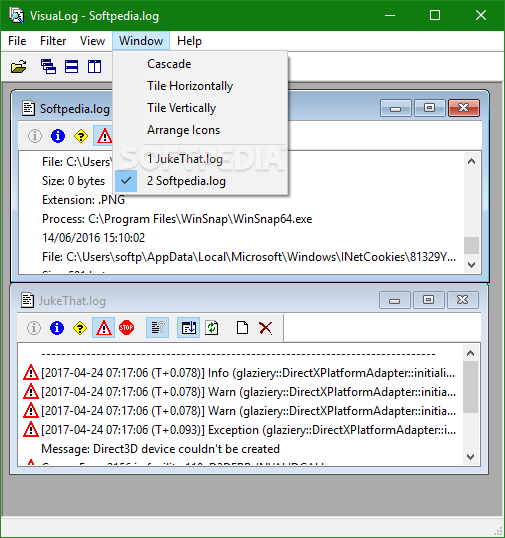Click the JukeThat.log window title text
Image resolution: width=505 pixels, height=538 pixels.
72,301
